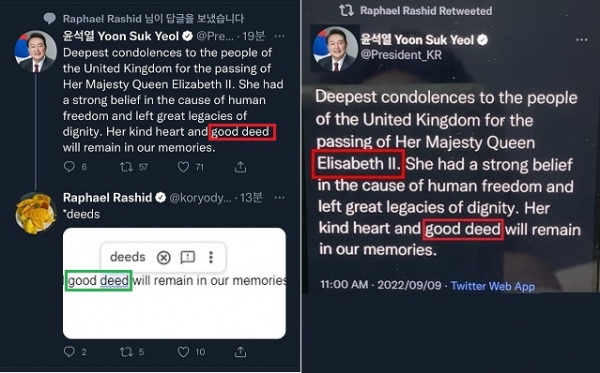The image size is (600, 373).
Task: Open Raphael Rashid's mango profile picture
Action: pyautogui.click(x=36, y=213)
